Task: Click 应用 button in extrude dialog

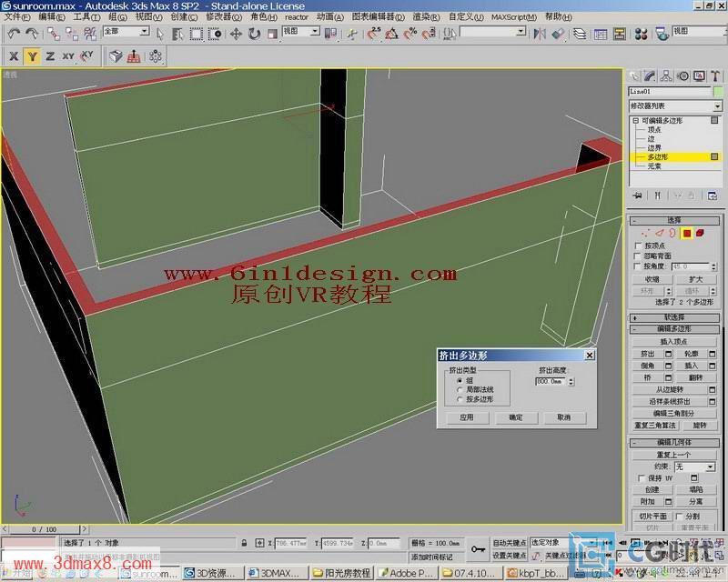Action: point(467,417)
